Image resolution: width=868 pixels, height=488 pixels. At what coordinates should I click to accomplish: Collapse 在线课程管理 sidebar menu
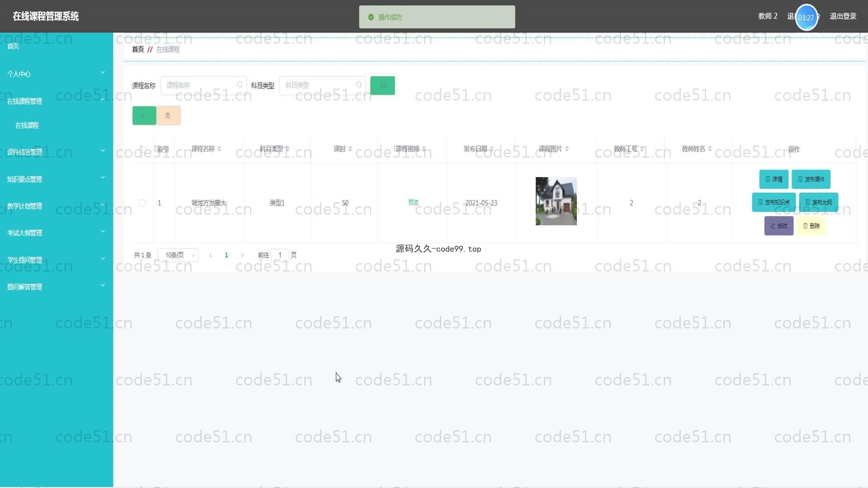pyautogui.click(x=57, y=101)
